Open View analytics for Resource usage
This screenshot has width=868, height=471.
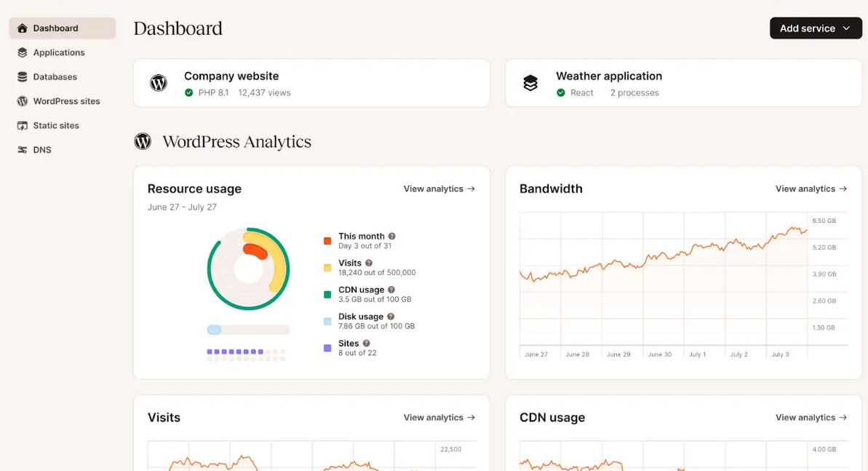pyautogui.click(x=439, y=189)
